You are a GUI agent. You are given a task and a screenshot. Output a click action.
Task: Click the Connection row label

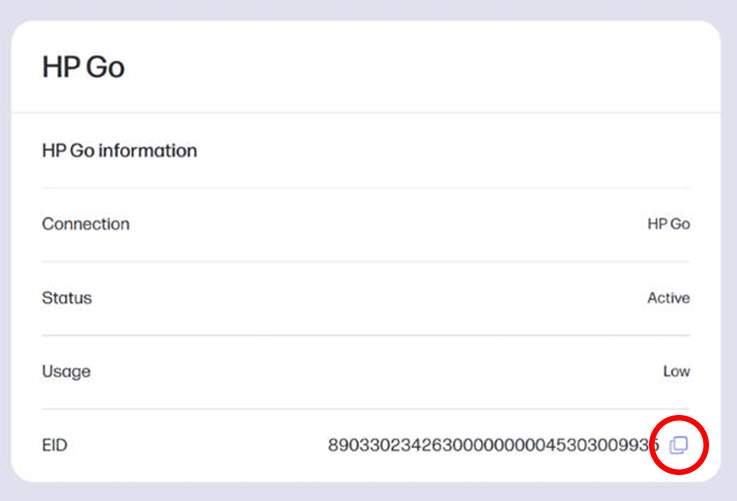(x=85, y=224)
